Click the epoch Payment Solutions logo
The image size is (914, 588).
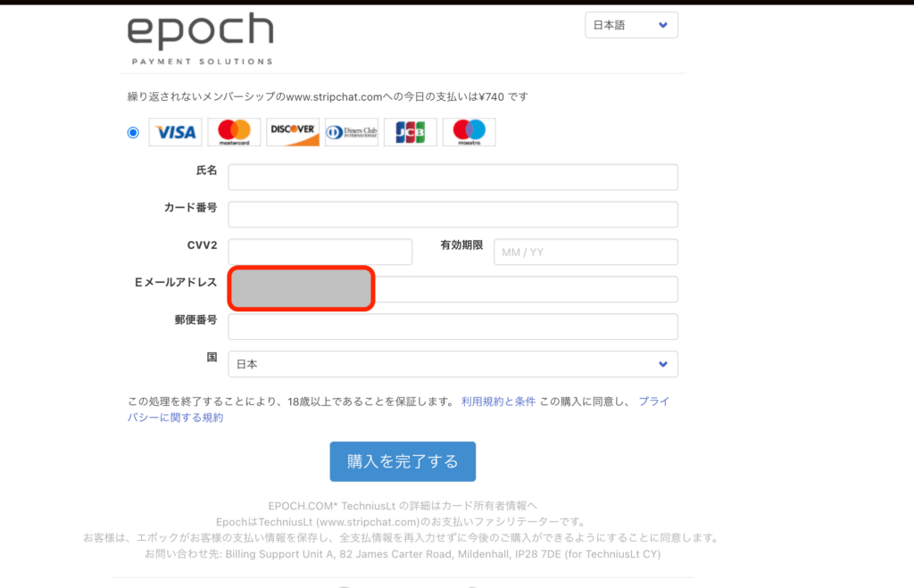pyautogui.click(x=203, y=37)
